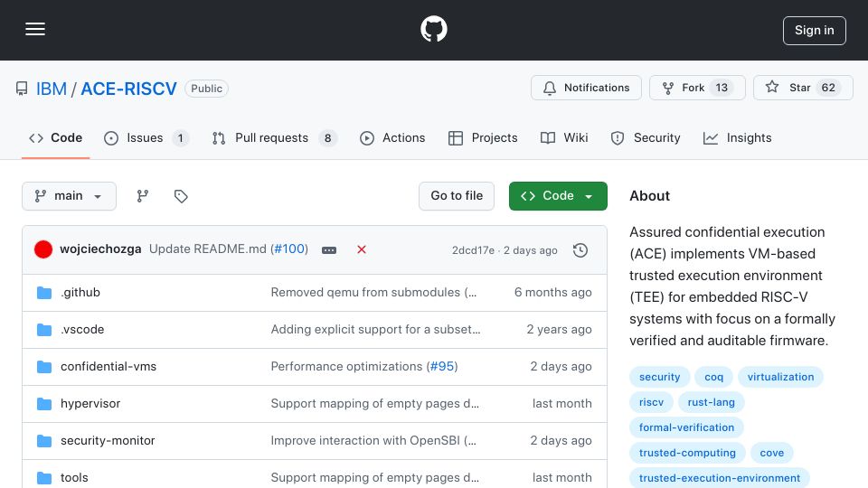
Task: Open the Wiki tab
Action: click(x=564, y=137)
